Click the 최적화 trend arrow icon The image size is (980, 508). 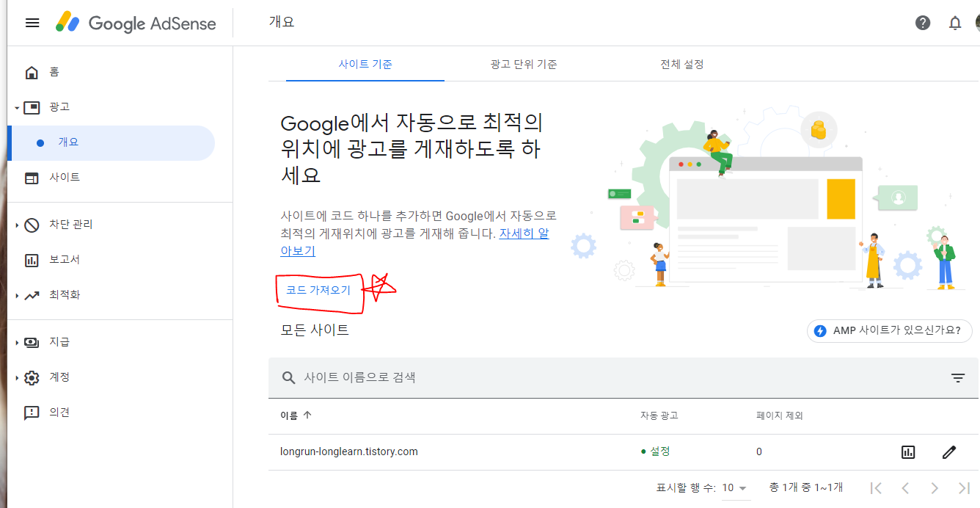[32, 295]
